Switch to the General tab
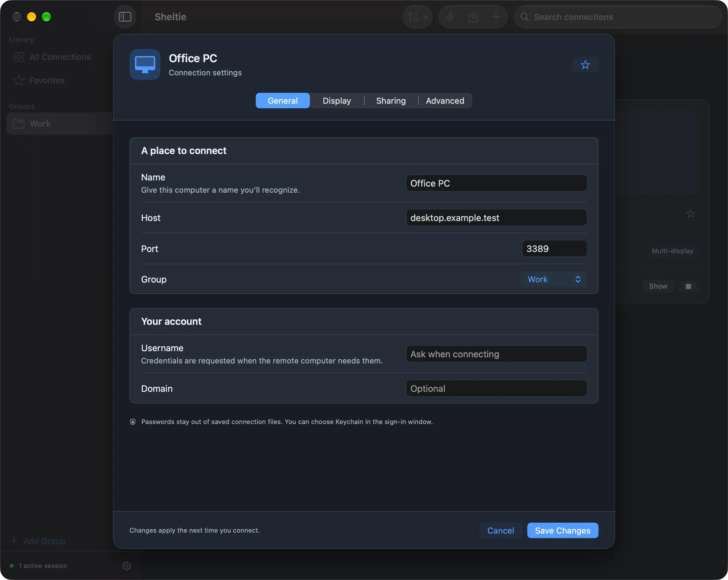The height and width of the screenshot is (580, 728). tap(283, 101)
